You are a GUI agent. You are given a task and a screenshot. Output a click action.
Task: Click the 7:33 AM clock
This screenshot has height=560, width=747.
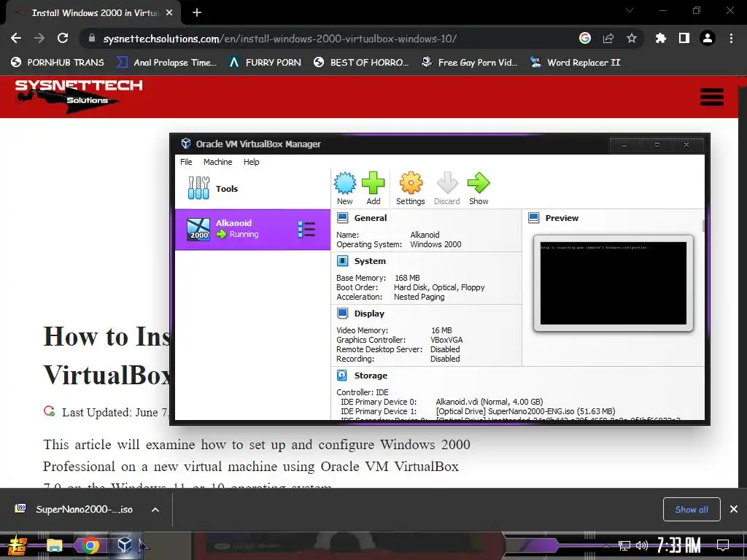pos(679,545)
